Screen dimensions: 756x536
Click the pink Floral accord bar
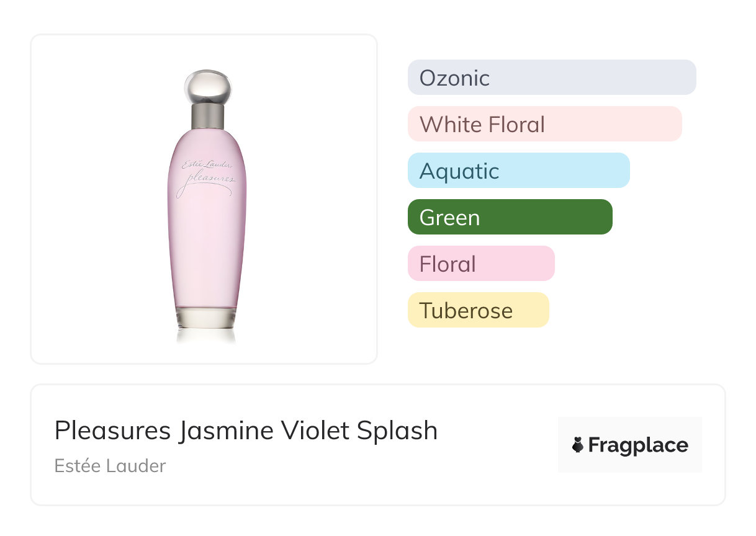click(480, 264)
